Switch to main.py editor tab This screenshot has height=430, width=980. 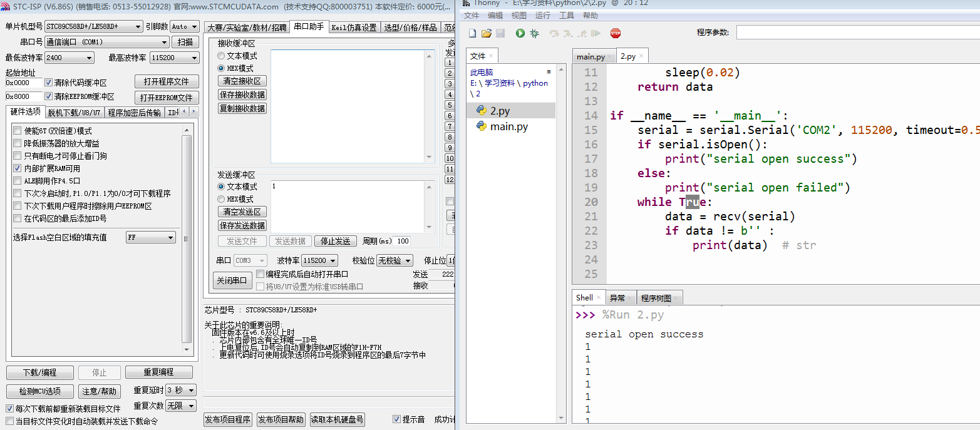click(x=591, y=56)
